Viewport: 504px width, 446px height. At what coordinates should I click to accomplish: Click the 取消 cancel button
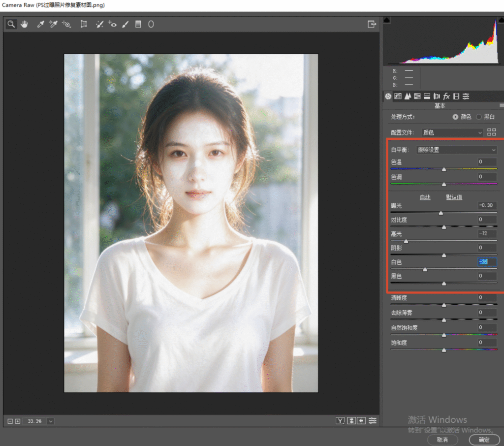[x=442, y=440]
